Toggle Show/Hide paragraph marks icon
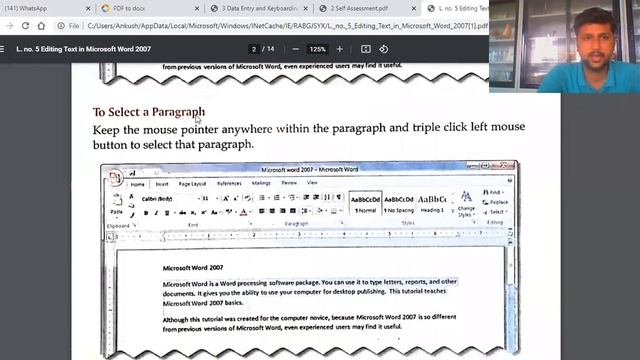640x360 pixels. pyautogui.click(x=338, y=198)
